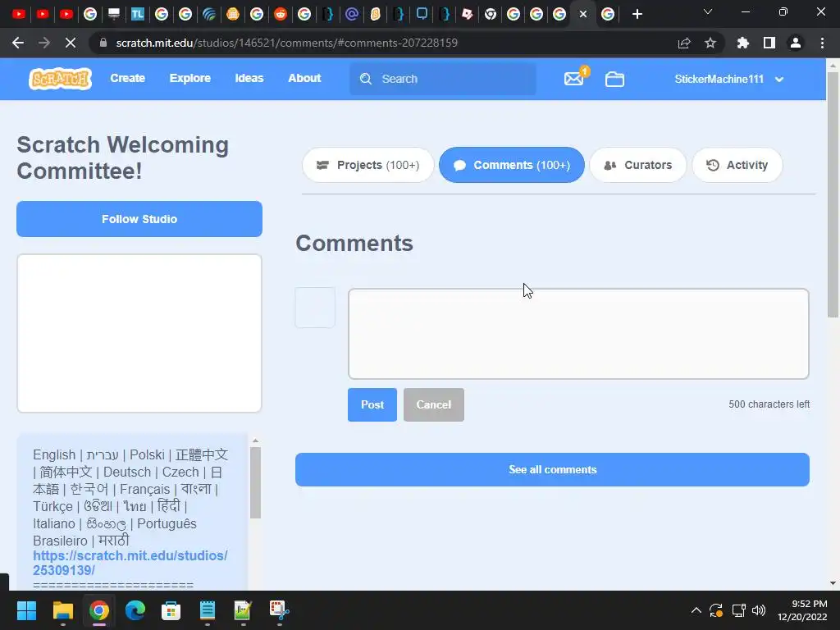Click the browser address bar URL
Image resolution: width=840 pixels, height=630 pixels.
[x=286, y=43]
